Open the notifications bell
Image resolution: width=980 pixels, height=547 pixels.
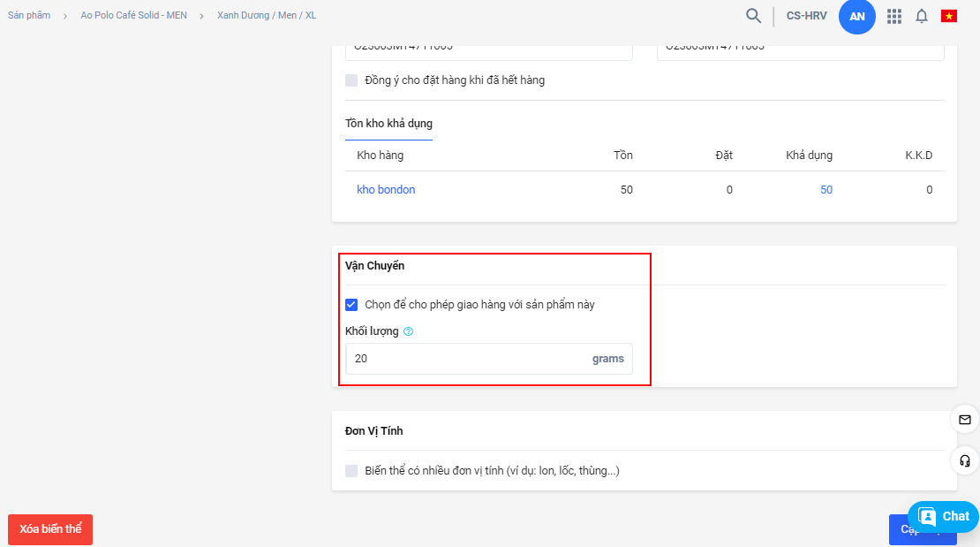(x=921, y=16)
